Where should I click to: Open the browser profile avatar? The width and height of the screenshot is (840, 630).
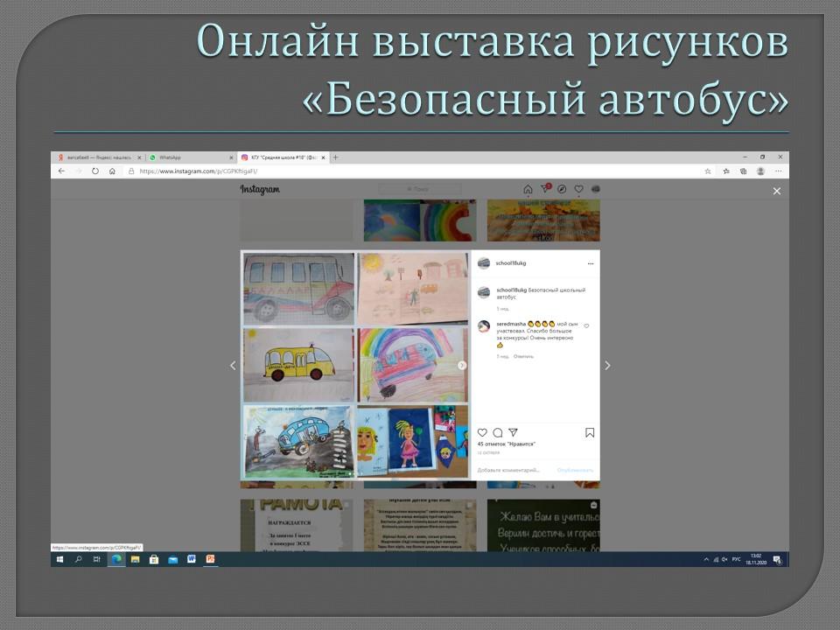pos(760,171)
